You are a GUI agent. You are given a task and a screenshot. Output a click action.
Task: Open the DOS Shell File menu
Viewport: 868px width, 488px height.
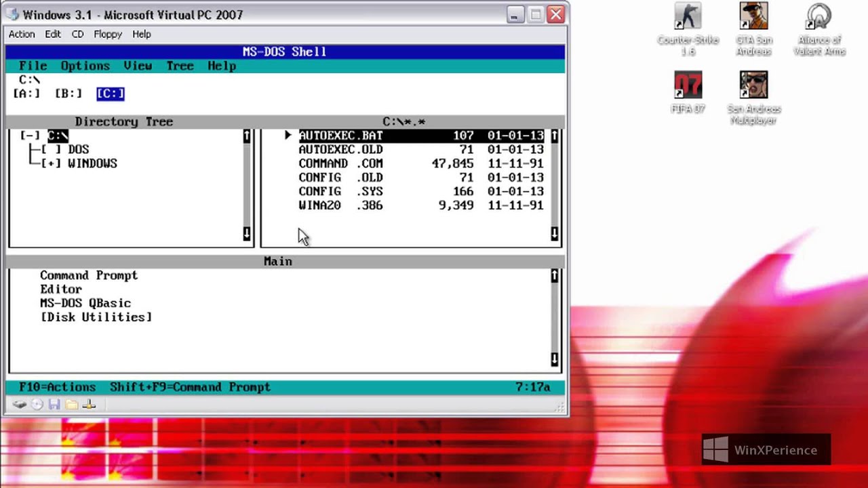pyautogui.click(x=33, y=66)
